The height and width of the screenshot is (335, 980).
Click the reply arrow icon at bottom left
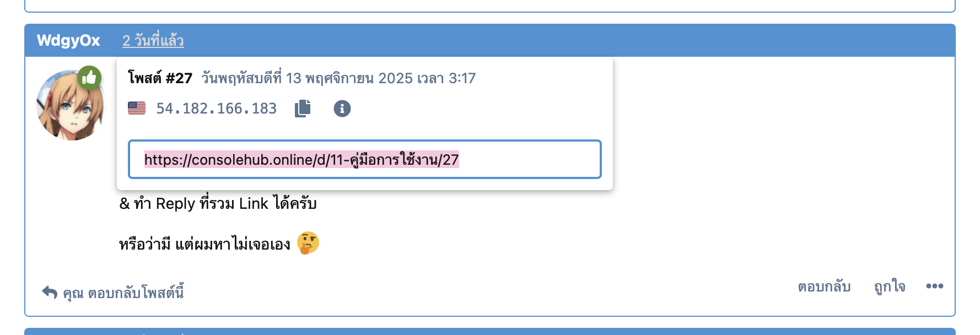(50, 292)
